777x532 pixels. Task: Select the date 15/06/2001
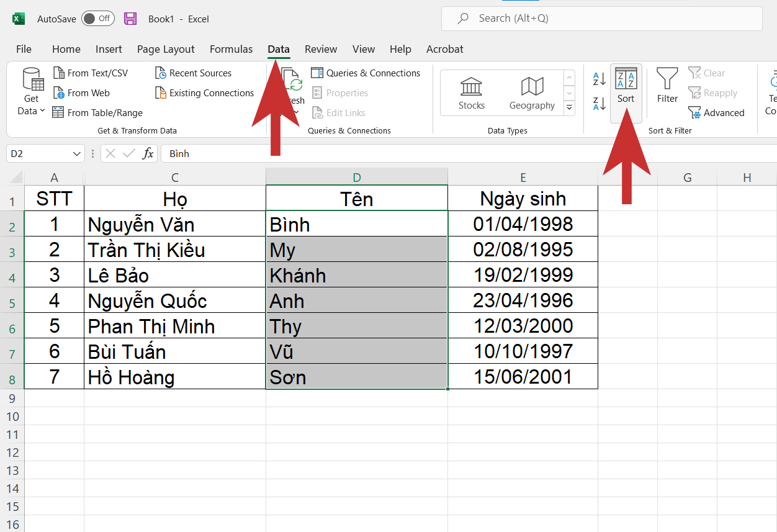[523, 376]
